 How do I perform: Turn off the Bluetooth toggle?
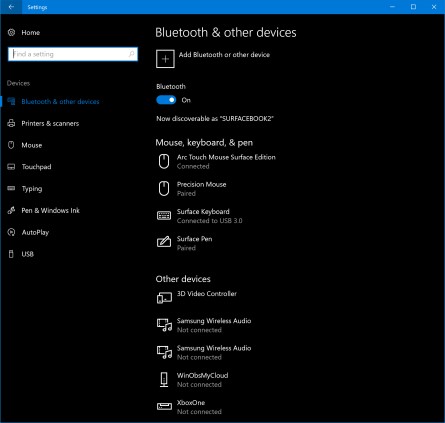(x=166, y=100)
